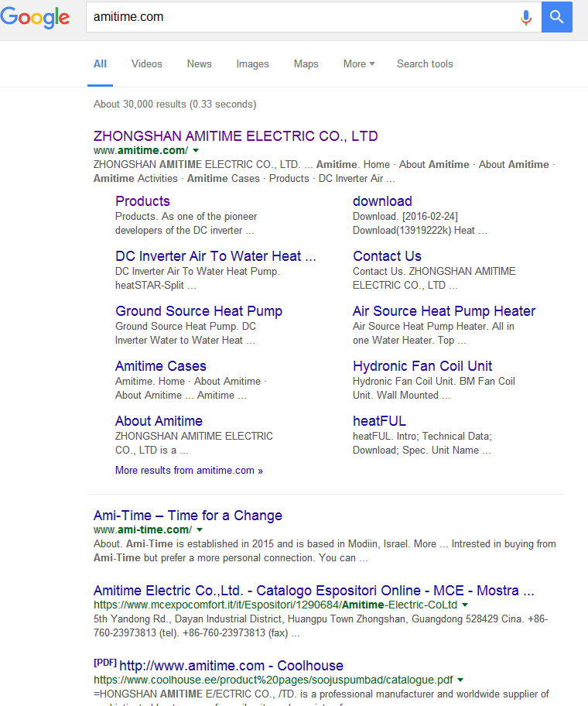Open the PDF result http://www.amitime.com - Coolhouse

coord(231,666)
